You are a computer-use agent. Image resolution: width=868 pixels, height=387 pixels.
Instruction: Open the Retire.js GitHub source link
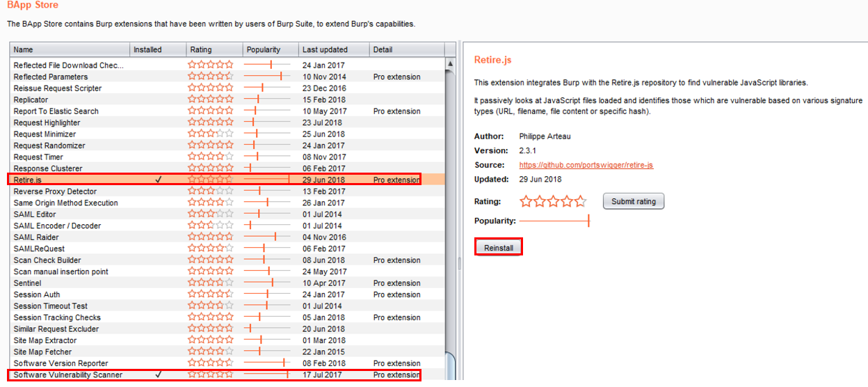(586, 166)
